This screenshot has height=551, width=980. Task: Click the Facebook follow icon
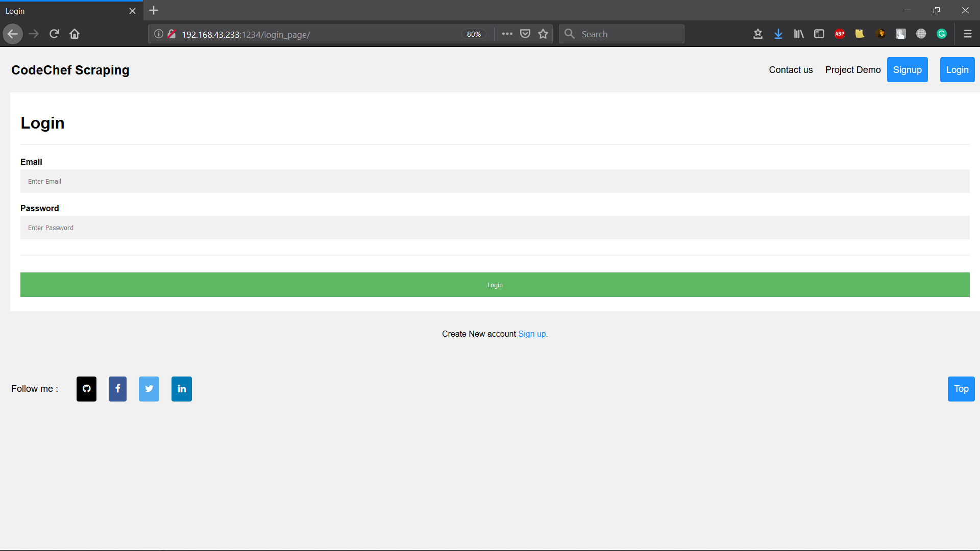pyautogui.click(x=117, y=389)
